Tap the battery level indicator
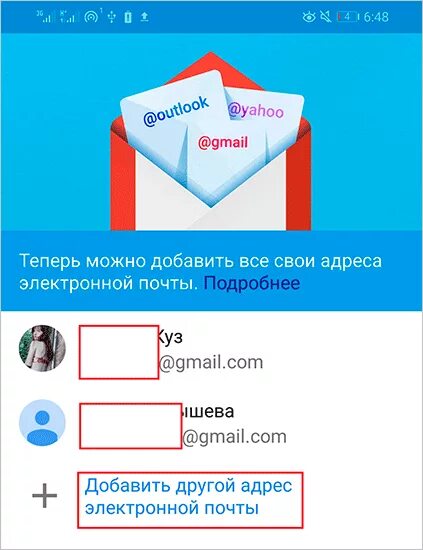 (348, 17)
